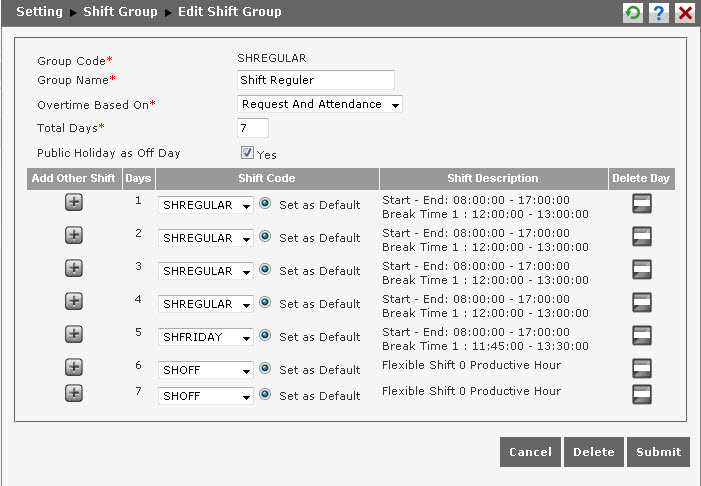Add other shift for day 7

pyautogui.click(x=74, y=393)
